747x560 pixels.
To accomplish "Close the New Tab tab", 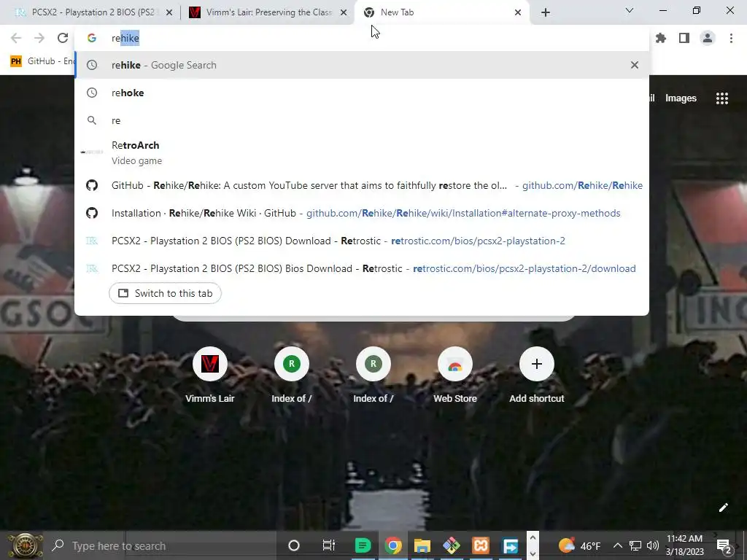I will (x=518, y=13).
